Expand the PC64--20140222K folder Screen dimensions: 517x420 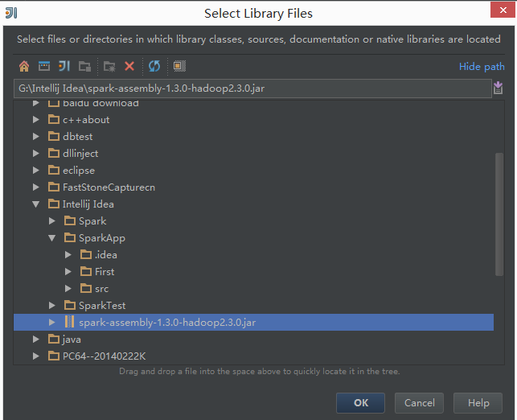click(x=36, y=356)
